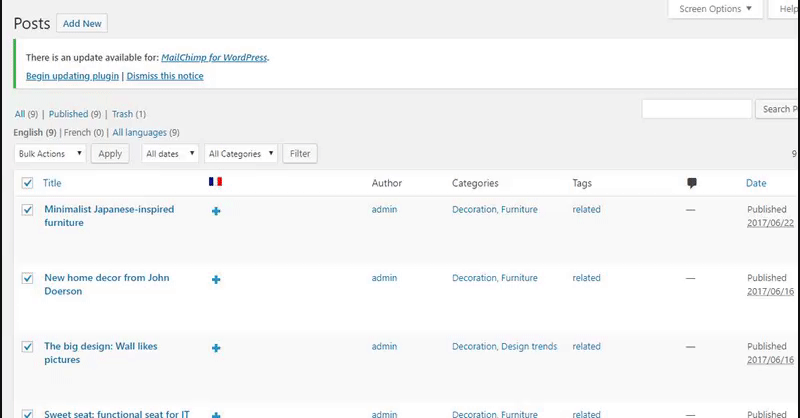Open the All dates dropdown
The height and width of the screenshot is (418, 800).
click(170, 154)
